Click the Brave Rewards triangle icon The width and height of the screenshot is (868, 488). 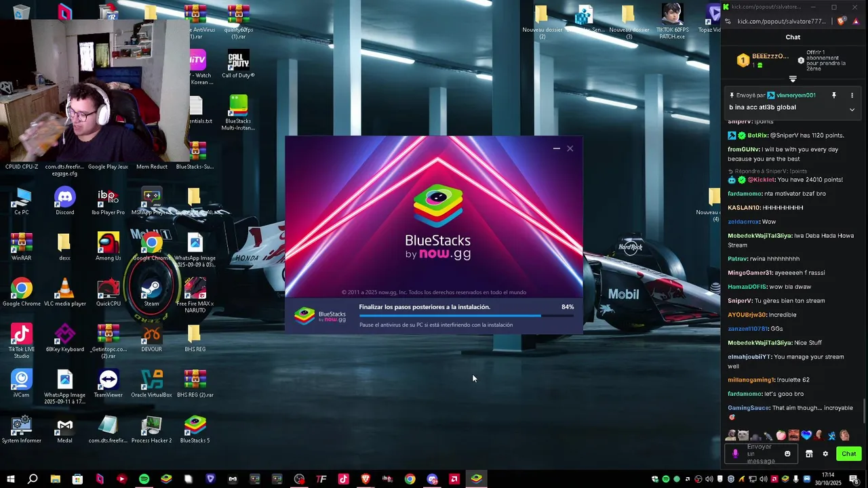click(856, 21)
